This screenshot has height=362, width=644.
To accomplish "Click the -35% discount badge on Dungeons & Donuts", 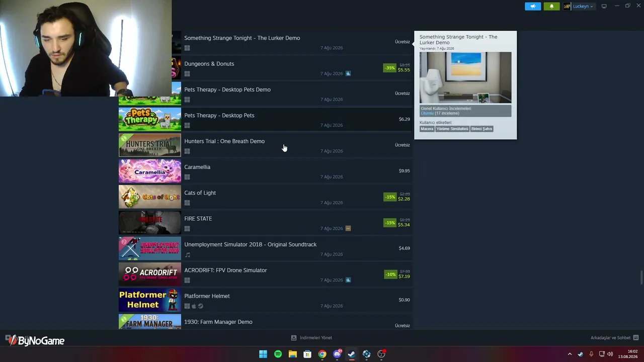I will (x=390, y=68).
